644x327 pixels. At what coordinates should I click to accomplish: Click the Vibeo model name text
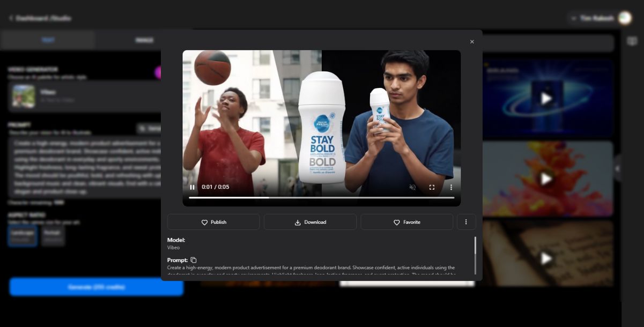coord(173,248)
